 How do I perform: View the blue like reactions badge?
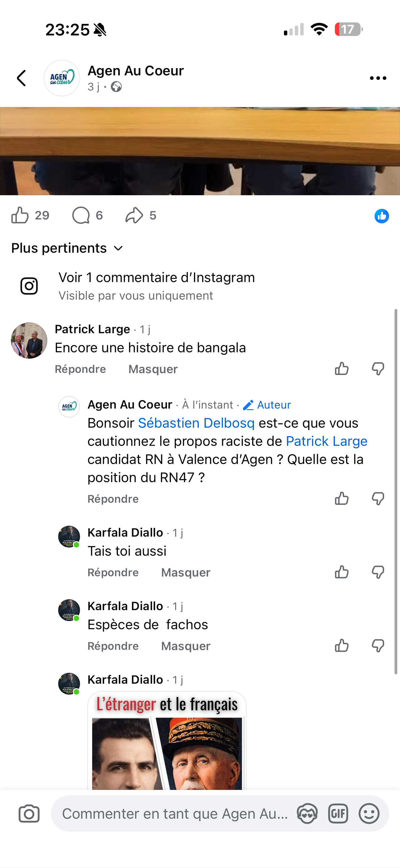point(382,216)
